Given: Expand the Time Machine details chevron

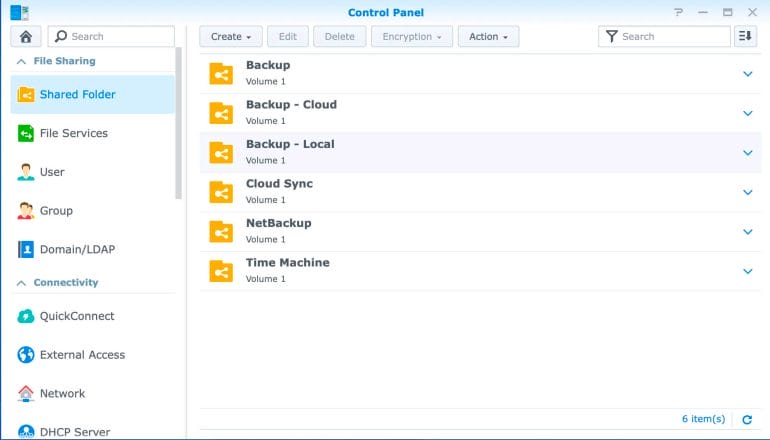Looking at the screenshot, I should pos(747,271).
